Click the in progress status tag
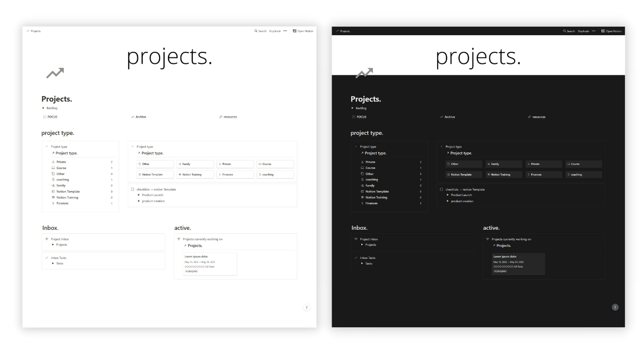The height and width of the screenshot is (362, 644). 191,271
